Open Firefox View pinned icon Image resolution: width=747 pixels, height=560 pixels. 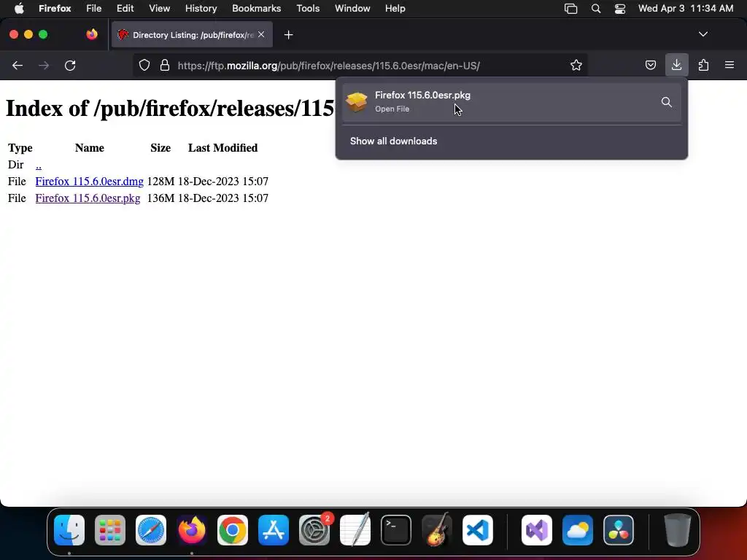tap(92, 34)
